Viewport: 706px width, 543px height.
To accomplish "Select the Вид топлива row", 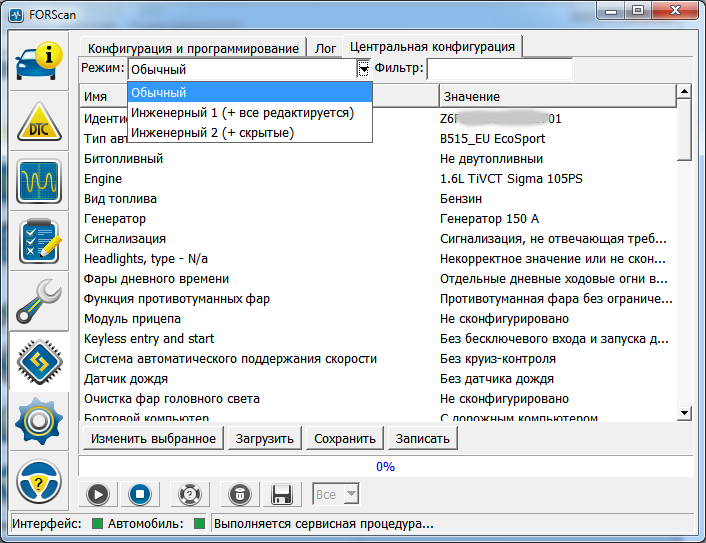I will tap(378, 199).
